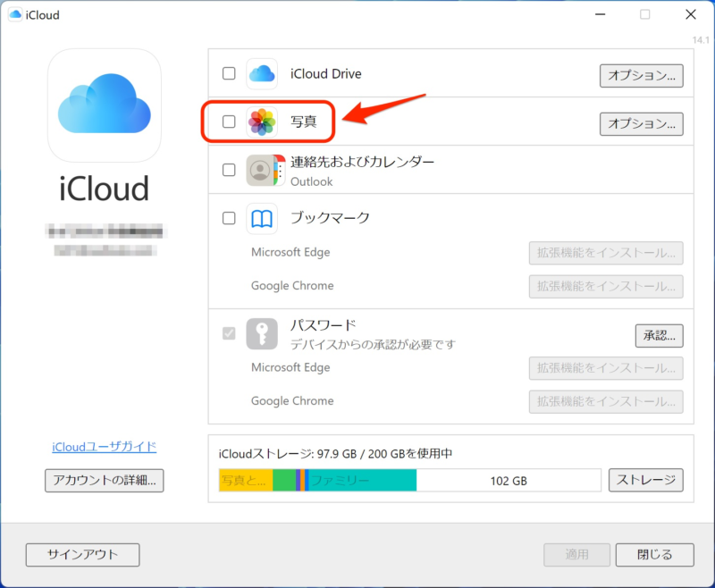Enable the iCloud Drive checkbox
Screen dimensions: 715x588
click(229, 73)
